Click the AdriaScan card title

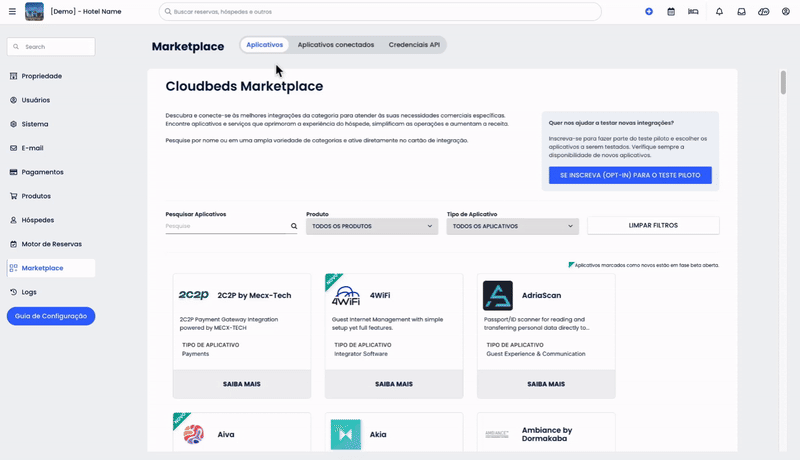[541, 295]
